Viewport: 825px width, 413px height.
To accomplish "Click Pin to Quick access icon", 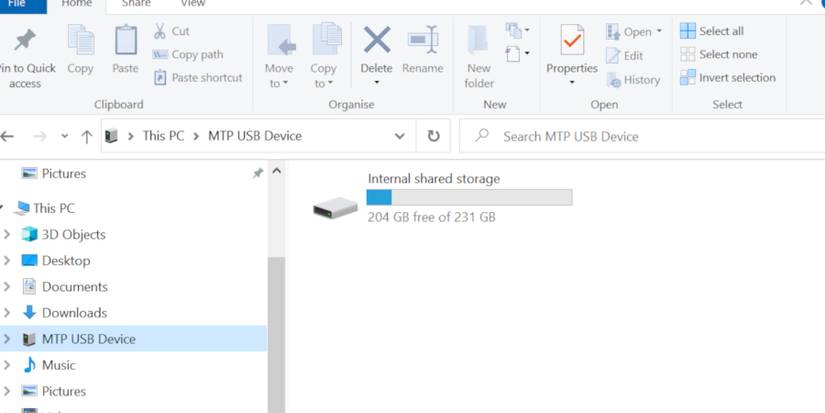I will coord(25,41).
